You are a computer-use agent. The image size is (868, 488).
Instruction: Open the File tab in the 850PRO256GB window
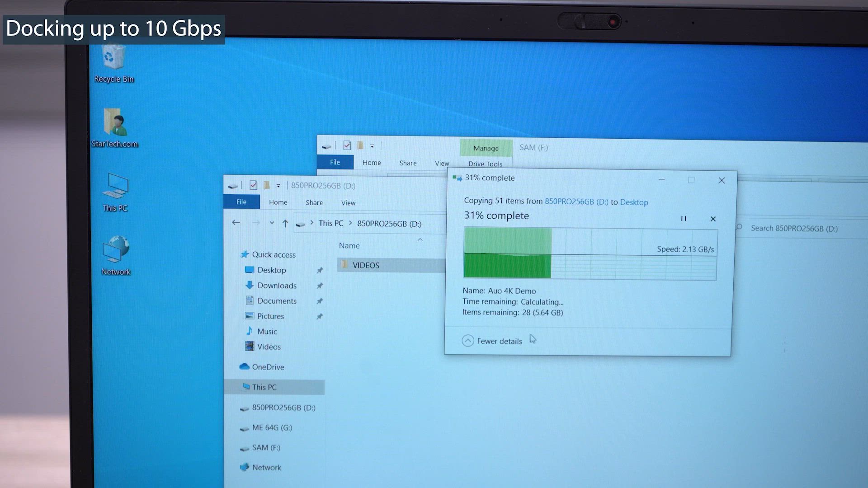click(241, 202)
